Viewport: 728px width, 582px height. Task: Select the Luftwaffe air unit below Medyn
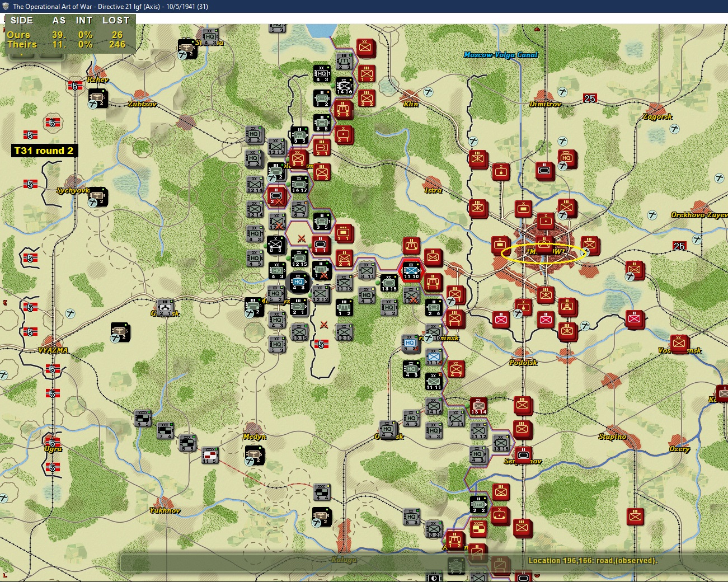(x=255, y=455)
